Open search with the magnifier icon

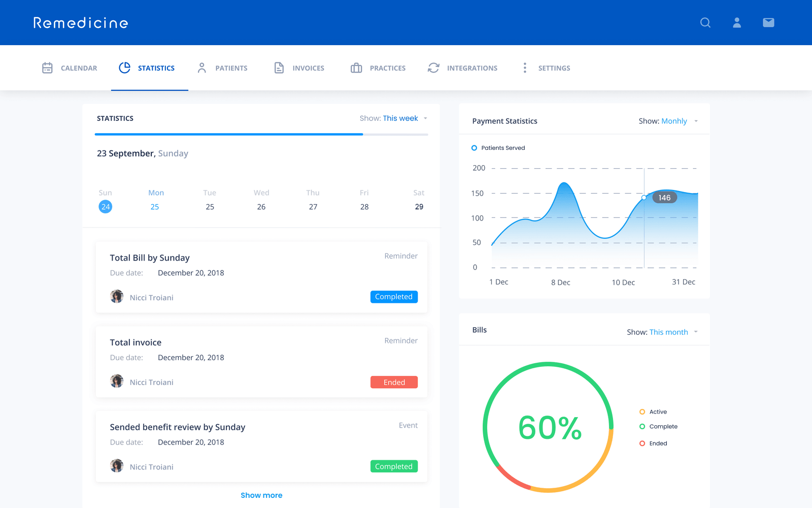tap(705, 23)
